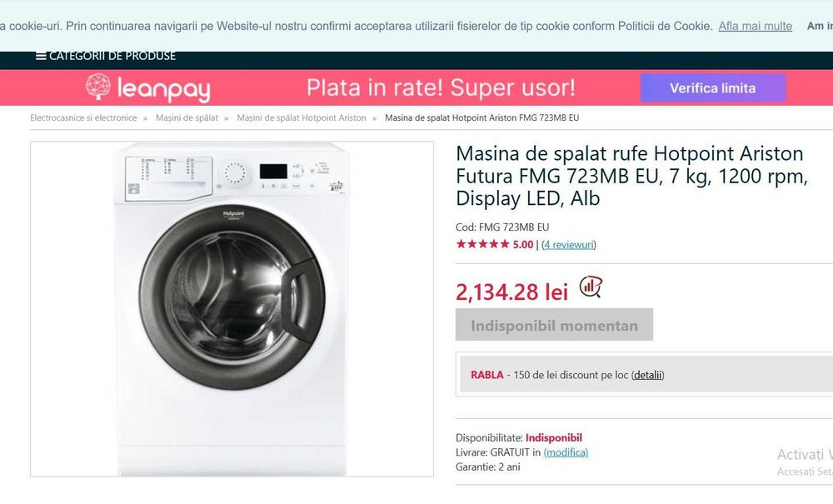Viewport: 833px width, 504px height.
Task: Click the five-star rating icons
Action: pyautogui.click(x=482, y=244)
